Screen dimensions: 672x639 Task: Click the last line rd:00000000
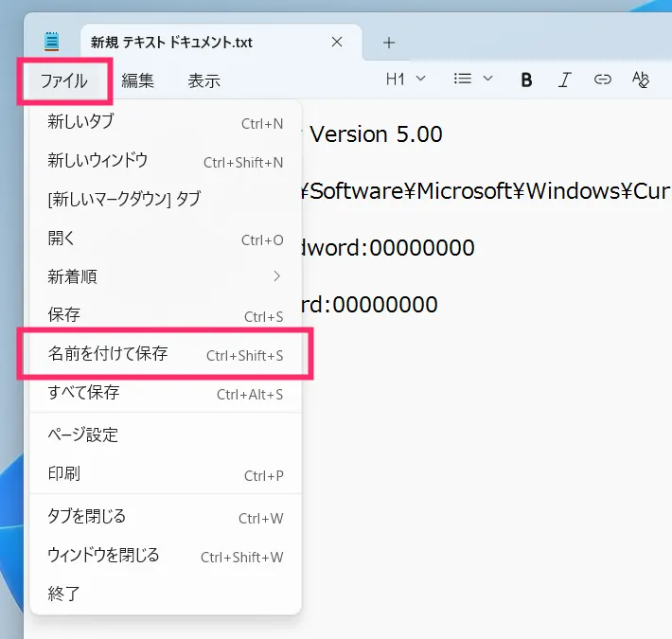[369, 305]
